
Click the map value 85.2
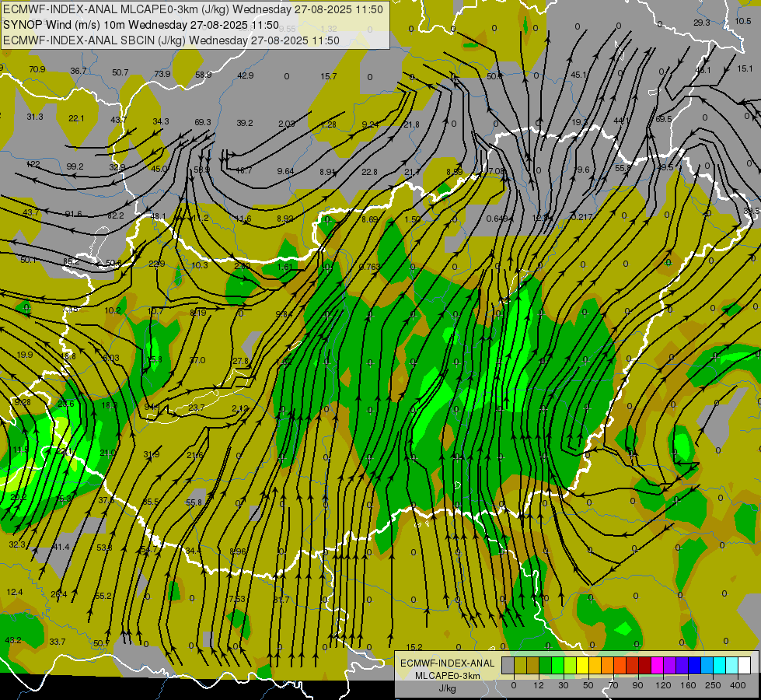click(71, 261)
